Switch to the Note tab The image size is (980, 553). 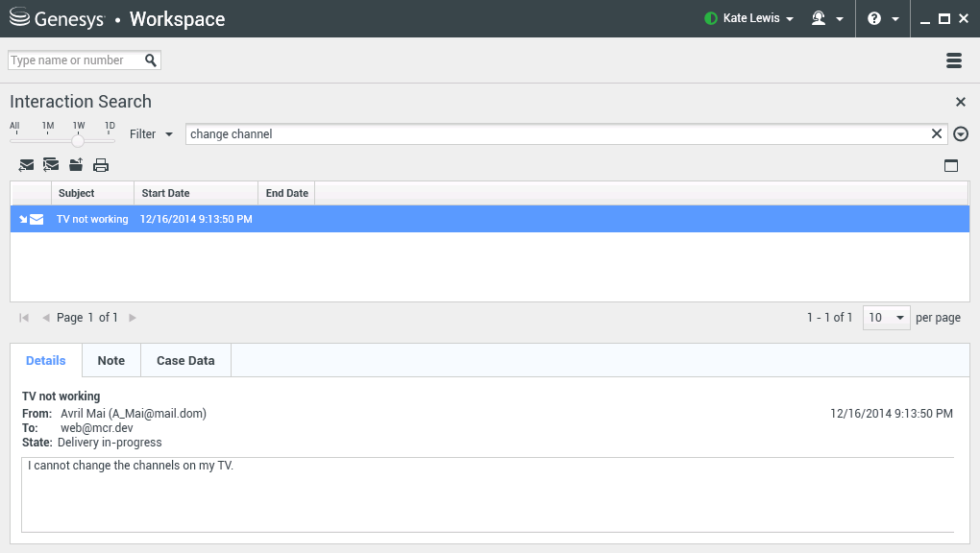click(111, 360)
